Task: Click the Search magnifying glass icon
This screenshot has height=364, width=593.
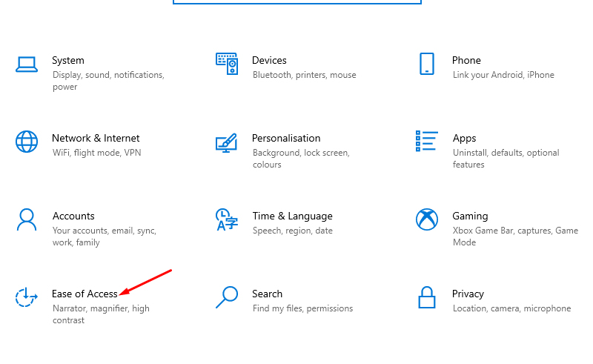Action: 226,297
